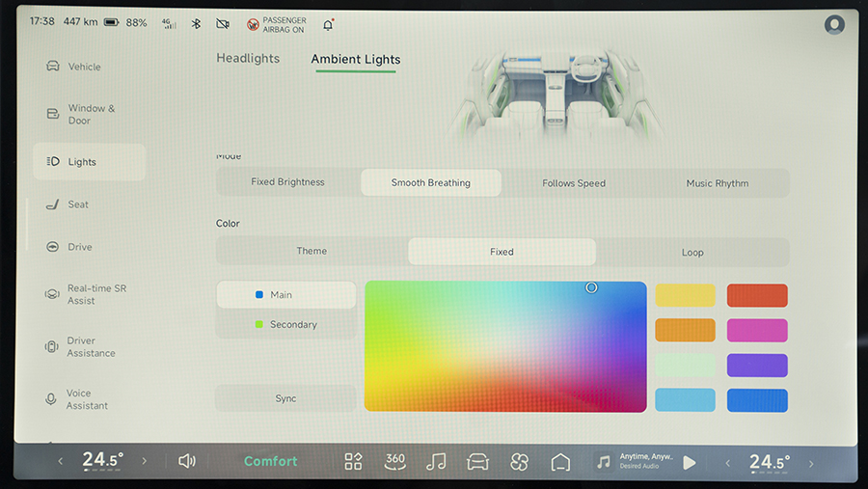Open Seat settings in sidebar
Screen dimensions: 868x489
click(78, 204)
